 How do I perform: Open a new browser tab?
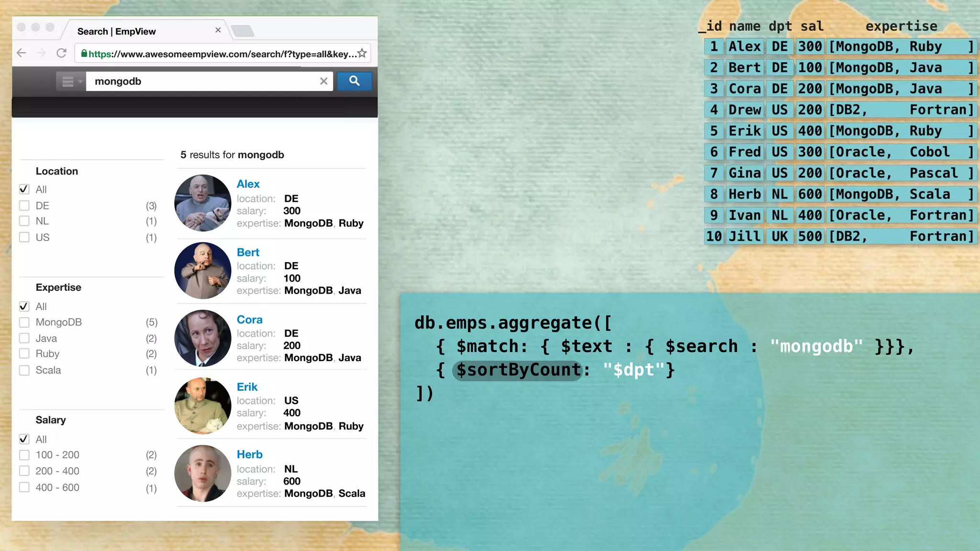[x=243, y=31]
